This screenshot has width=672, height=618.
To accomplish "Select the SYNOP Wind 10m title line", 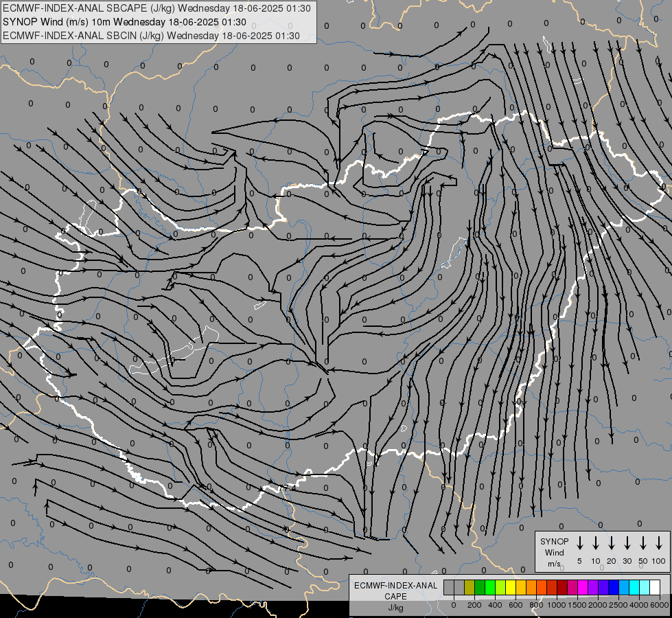I will pyautogui.click(x=124, y=22).
